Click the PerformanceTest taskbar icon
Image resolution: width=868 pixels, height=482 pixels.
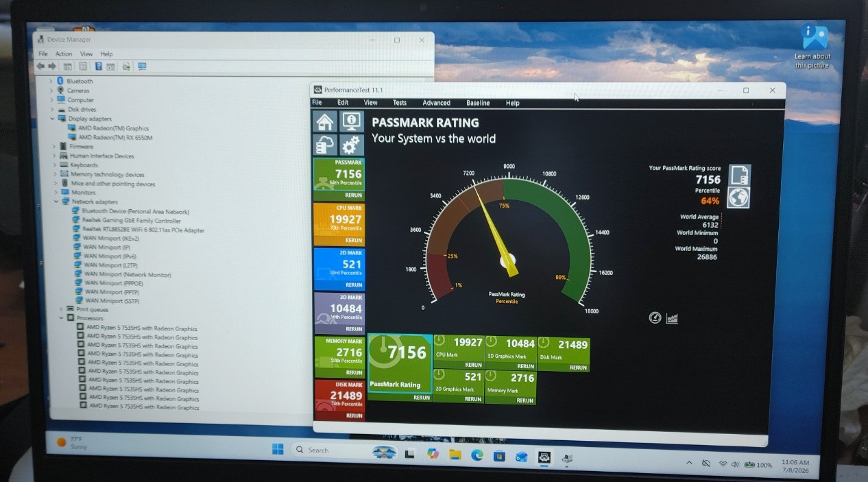pos(544,457)
